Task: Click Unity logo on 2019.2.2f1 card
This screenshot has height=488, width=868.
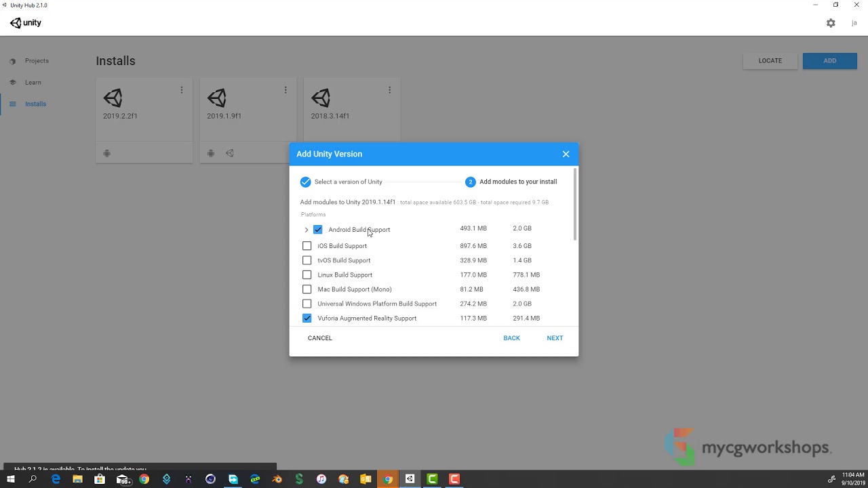Action: tap(113, 98)
